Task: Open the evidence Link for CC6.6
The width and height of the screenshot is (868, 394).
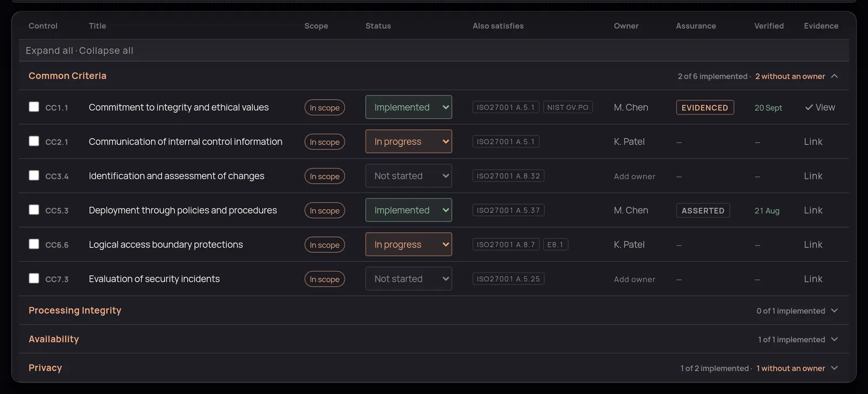Action: coord(813,245)
